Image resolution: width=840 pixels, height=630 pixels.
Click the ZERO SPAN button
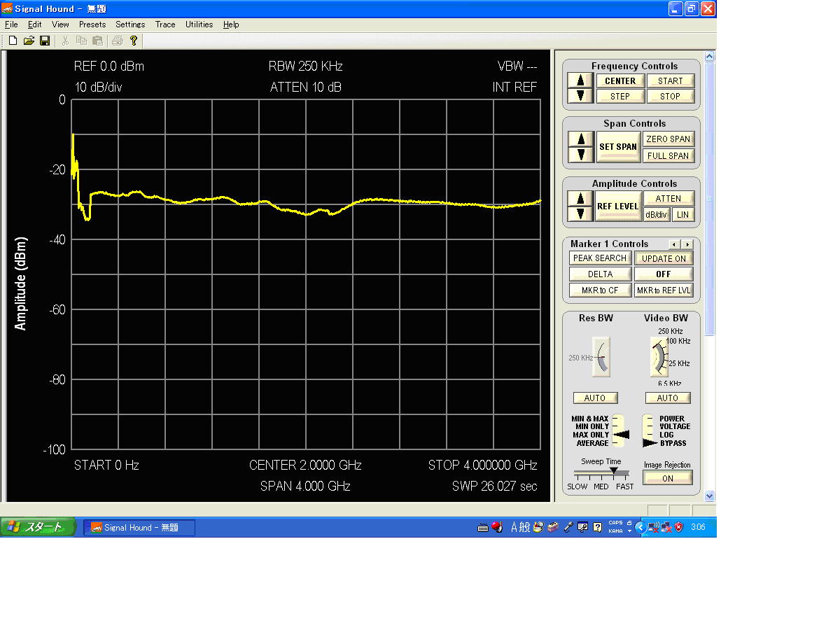[x=668, y=139]
